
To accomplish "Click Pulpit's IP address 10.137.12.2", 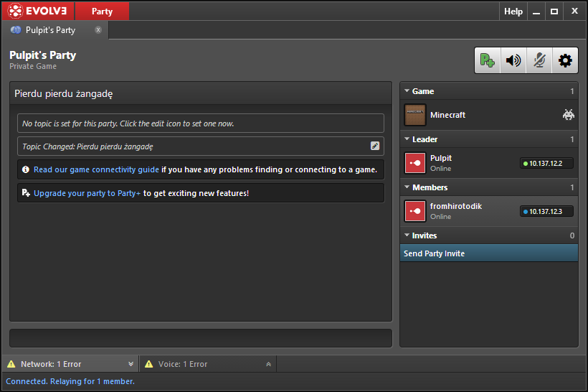I will click(x=546, y=164).
